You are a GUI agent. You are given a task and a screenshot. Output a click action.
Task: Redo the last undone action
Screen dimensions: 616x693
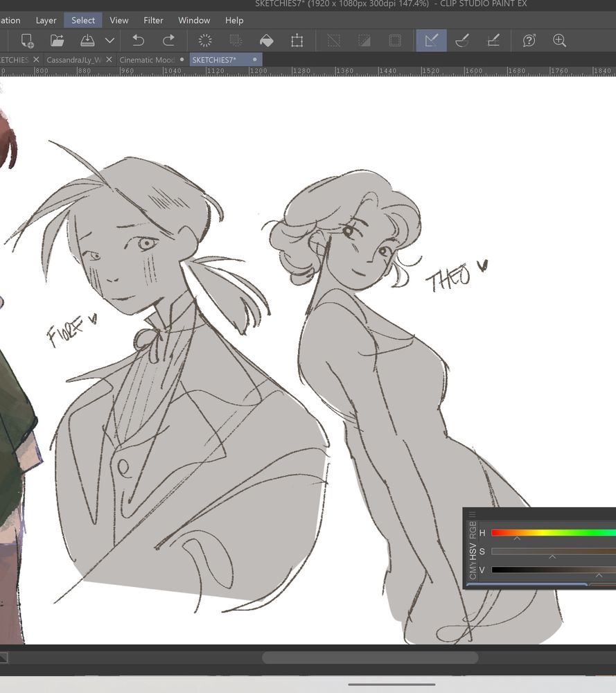pos(168,41)
